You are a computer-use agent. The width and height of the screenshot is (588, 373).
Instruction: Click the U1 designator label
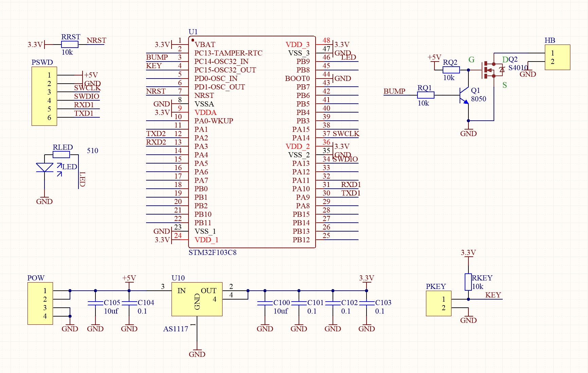coord(193,32)
